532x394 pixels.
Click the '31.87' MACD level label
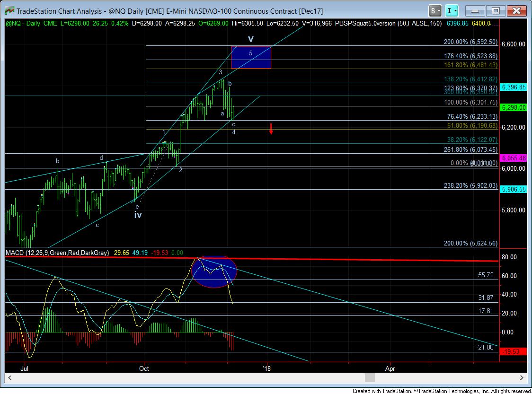tap(486, 298)
